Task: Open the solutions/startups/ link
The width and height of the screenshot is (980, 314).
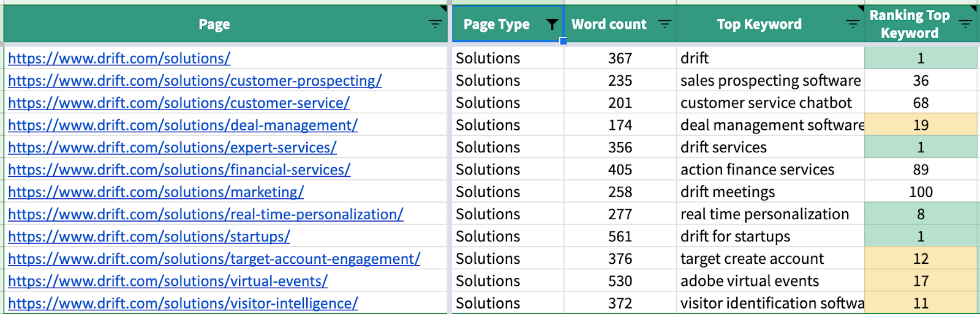Action: point(149,236)
